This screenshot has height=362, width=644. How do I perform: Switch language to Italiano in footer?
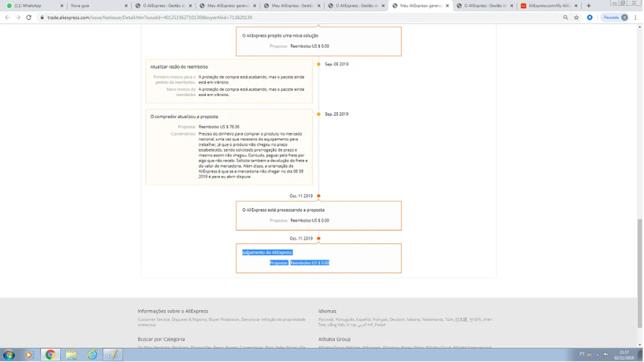click(x=413, y=319)
